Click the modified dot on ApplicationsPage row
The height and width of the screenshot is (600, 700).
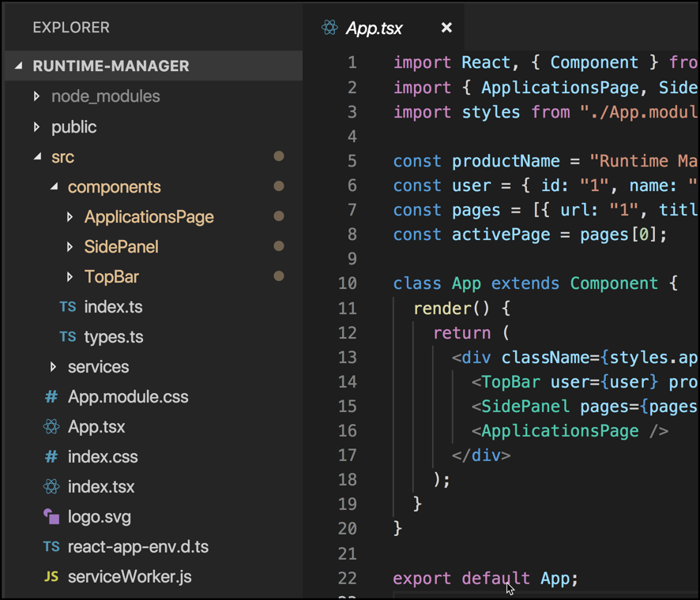(x=279, y=216)
